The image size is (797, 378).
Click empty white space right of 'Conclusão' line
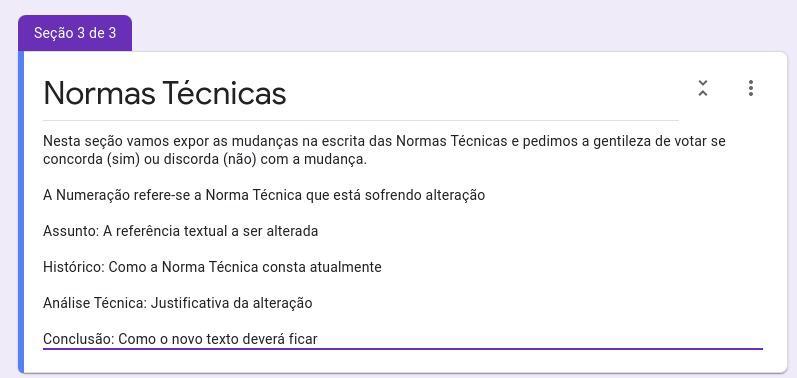539,339
